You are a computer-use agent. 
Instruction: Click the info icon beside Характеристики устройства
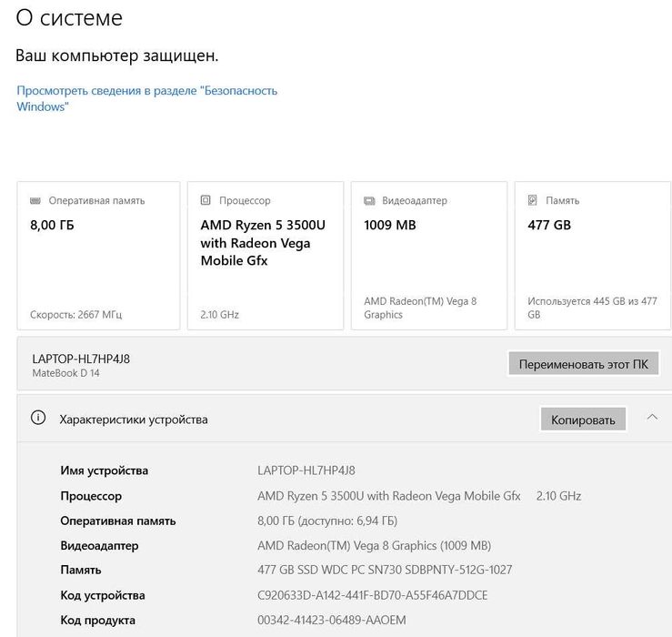(x=38, y=418)
